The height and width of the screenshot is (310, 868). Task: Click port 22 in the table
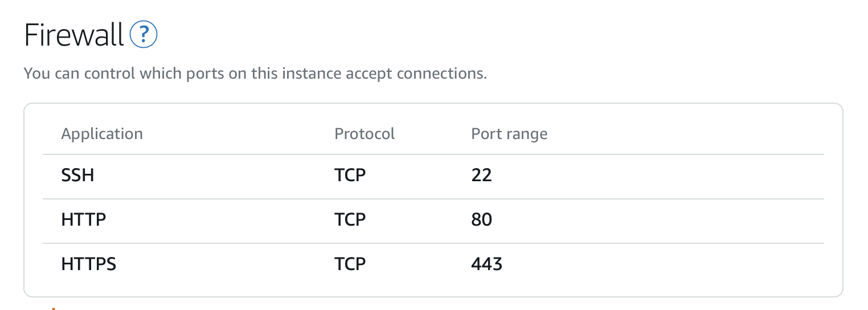point(481,175)
